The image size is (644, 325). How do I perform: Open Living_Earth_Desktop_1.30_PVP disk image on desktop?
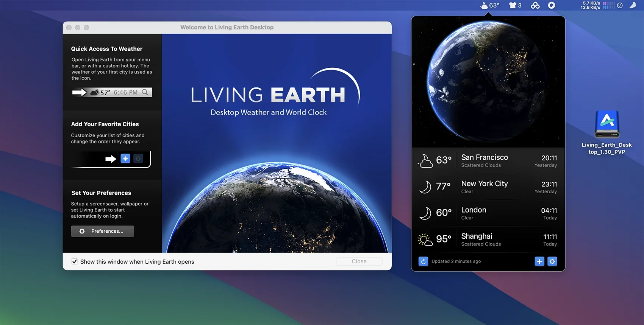[607, 132]
